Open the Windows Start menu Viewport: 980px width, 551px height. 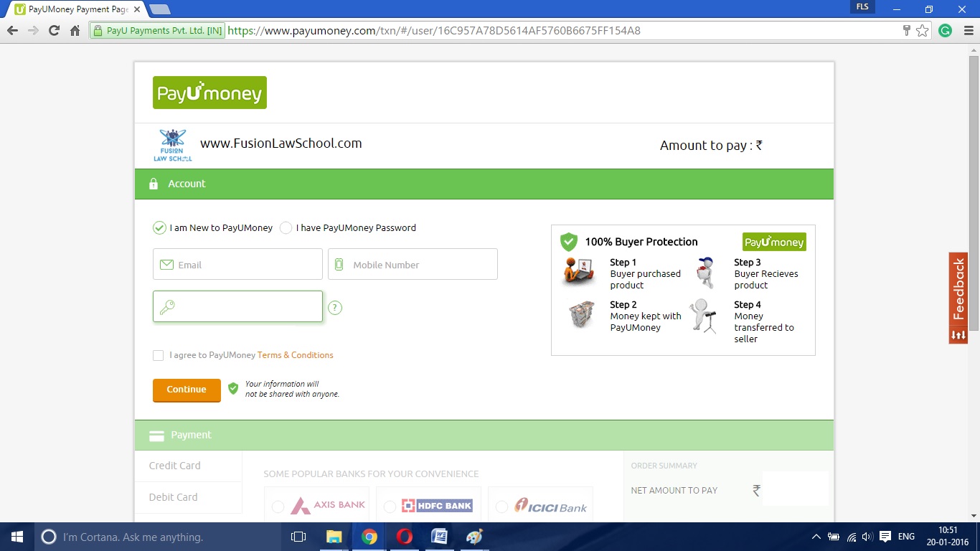(17, 537)
